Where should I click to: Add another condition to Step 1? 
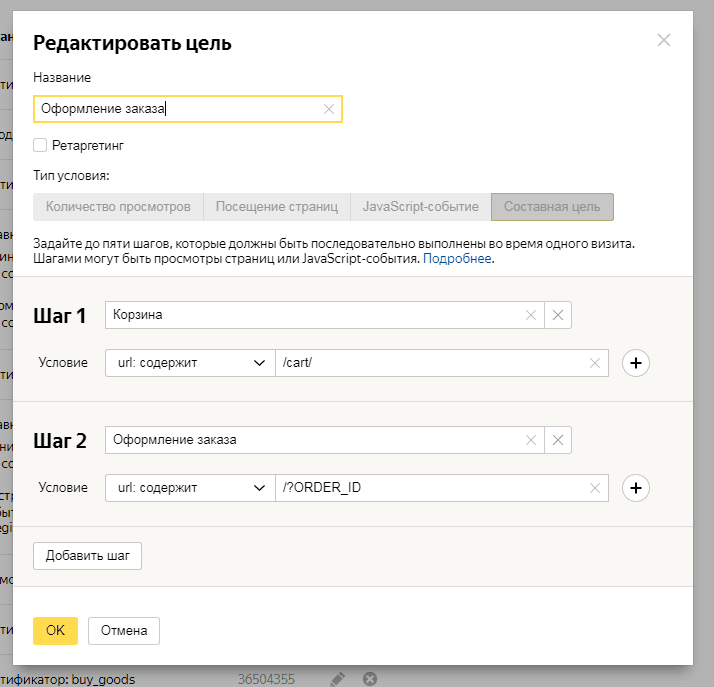coord(636,363)
